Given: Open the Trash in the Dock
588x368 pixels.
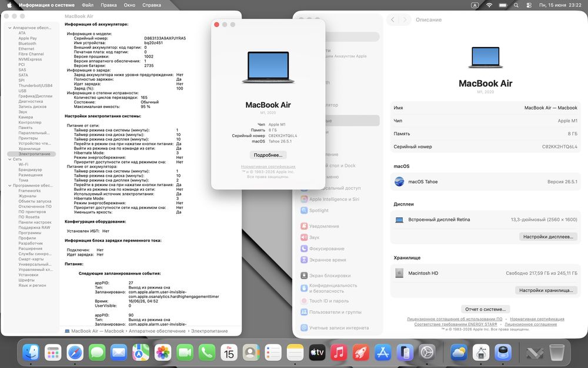Looking at the screenshot, I should click(x=557, y=352).
